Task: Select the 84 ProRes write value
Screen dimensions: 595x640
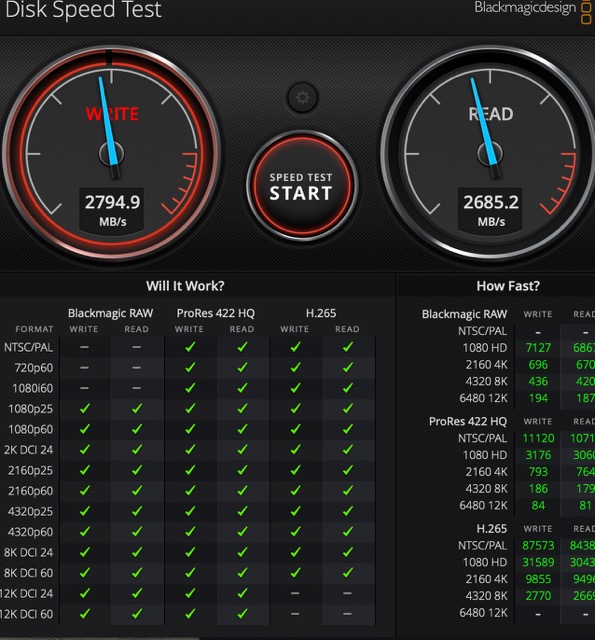Action: pyautogui.click(x=538, y=505)
